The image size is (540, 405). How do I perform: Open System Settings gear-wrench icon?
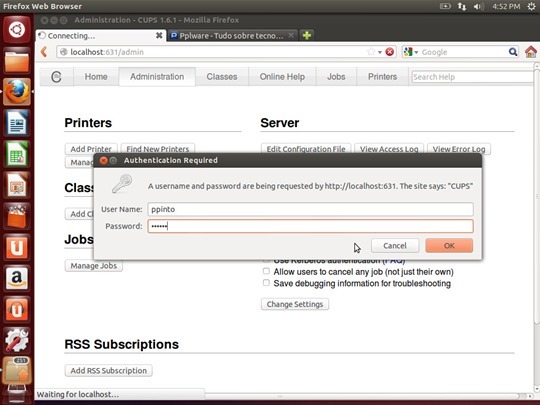[x=17, y=340]
